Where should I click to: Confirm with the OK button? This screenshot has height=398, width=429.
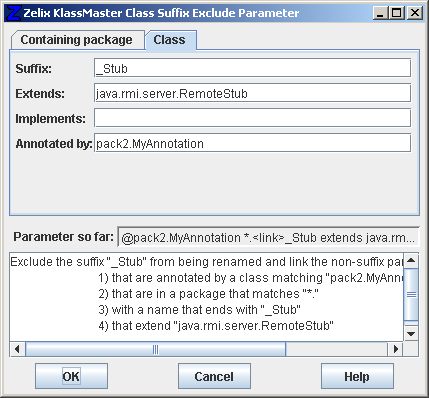(x=71, y=376)
